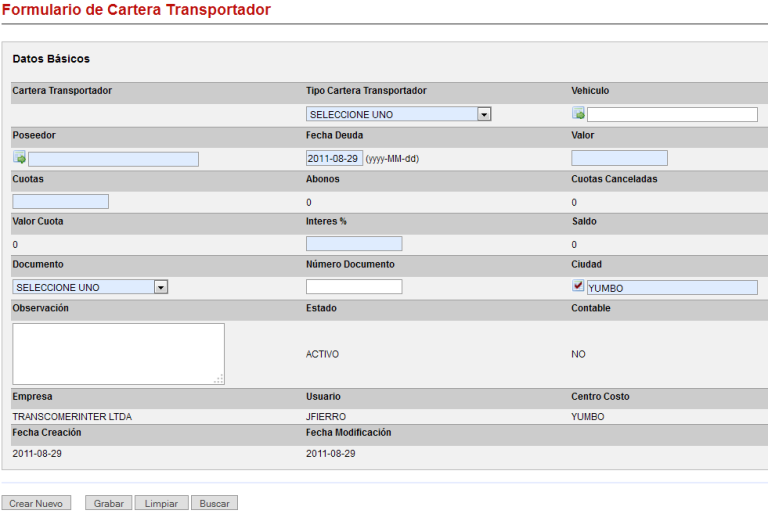Screen dimensions: 768x521
Task: Click the Vehiculo lookup icon
Action: point(578,113)
